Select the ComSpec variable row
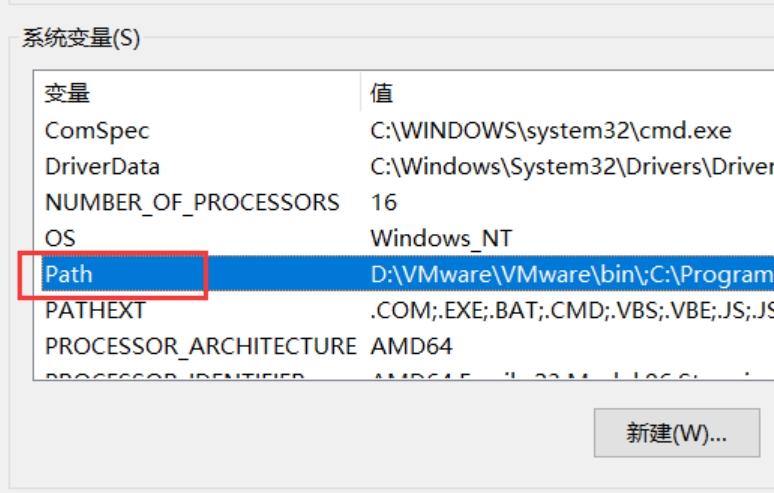Image resolution: width=774 pixels, height=493 pixels. 404,131
